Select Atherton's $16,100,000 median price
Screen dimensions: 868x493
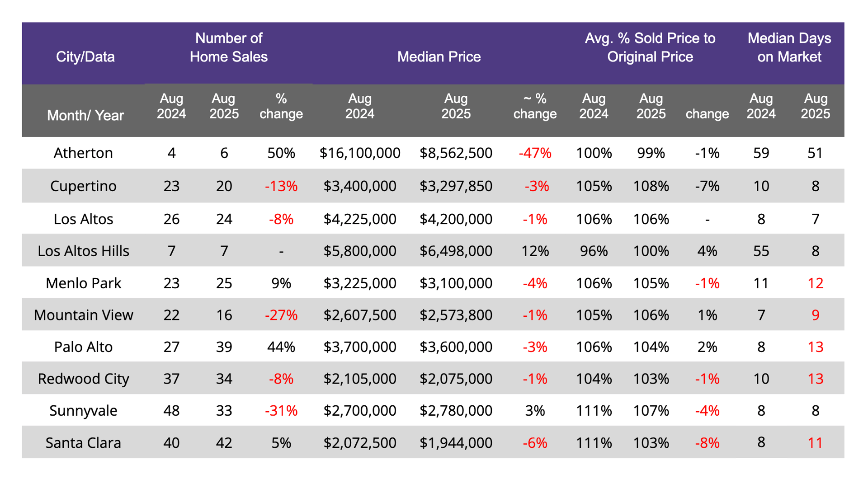[359, 153]
